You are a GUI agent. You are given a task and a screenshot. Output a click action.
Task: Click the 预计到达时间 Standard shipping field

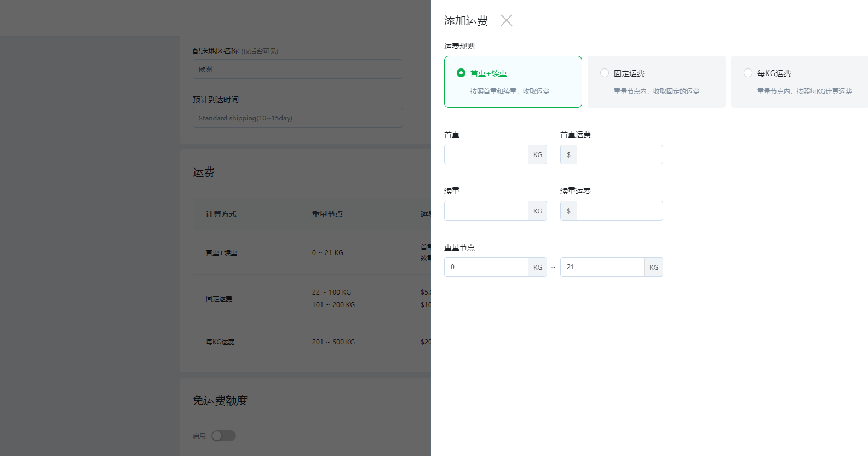(x=298, y=118)
